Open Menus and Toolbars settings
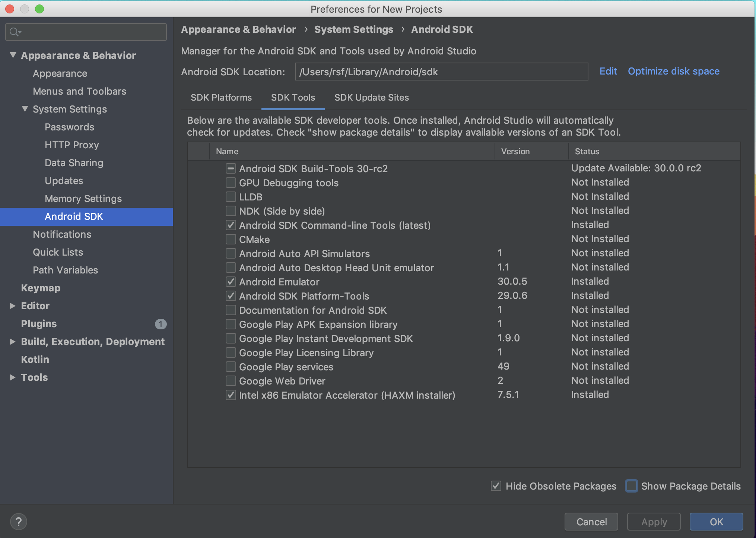 pos(86,91)
